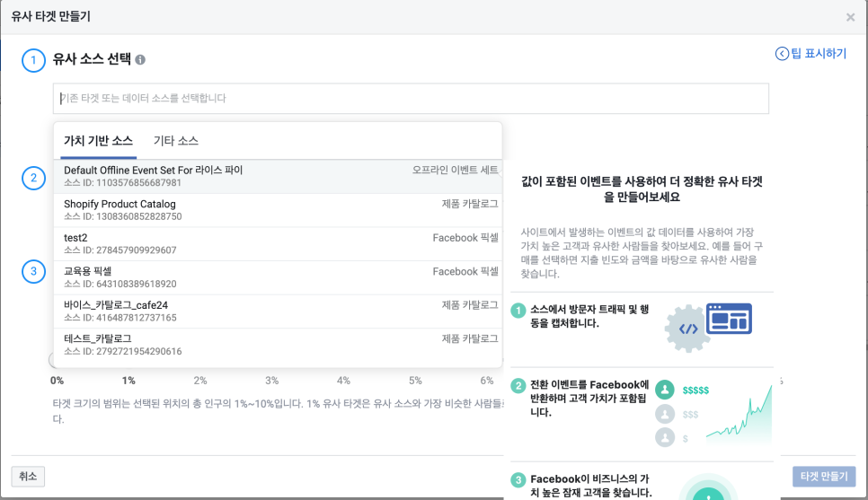This screenshot has height=500, width=868.
Task: Click the back-arrow icon in 팁 표시하기
Action: [782, 54]
